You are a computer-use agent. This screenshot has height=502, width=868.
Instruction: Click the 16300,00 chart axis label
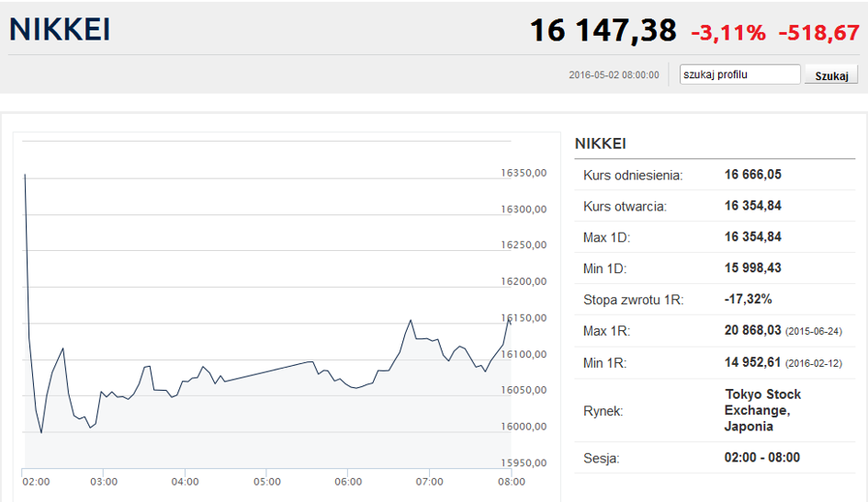coord(524,210)
